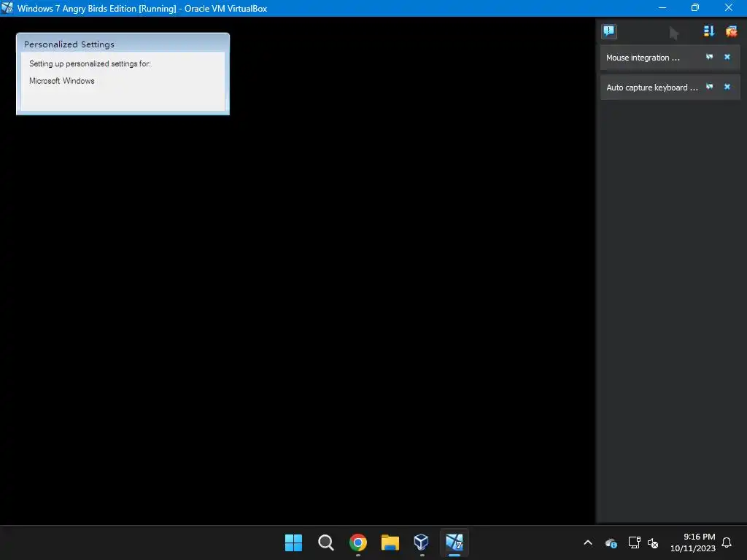
Task: Click the 'Microsoft Windows' text in dialog
Action: coord(62,81)
